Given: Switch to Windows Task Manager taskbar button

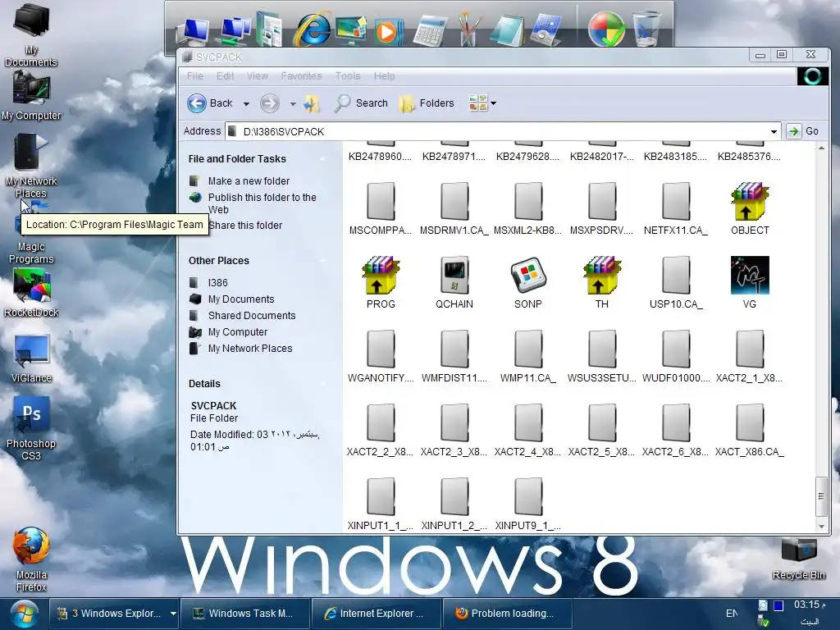Looking at the screenshot, I should [244, 614].
